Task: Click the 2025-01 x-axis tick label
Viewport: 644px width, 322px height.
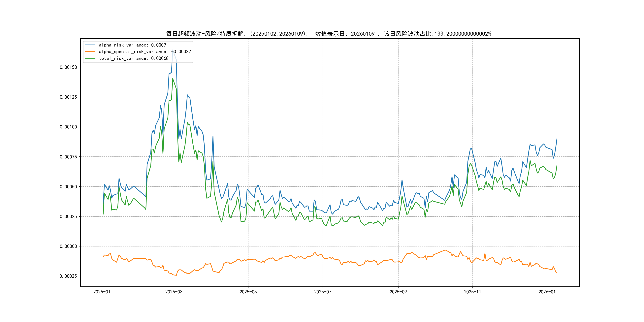Action: 102,292
